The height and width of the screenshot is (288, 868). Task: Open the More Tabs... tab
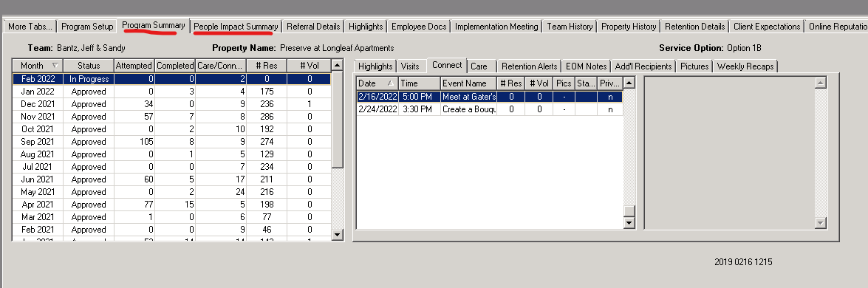30,27
